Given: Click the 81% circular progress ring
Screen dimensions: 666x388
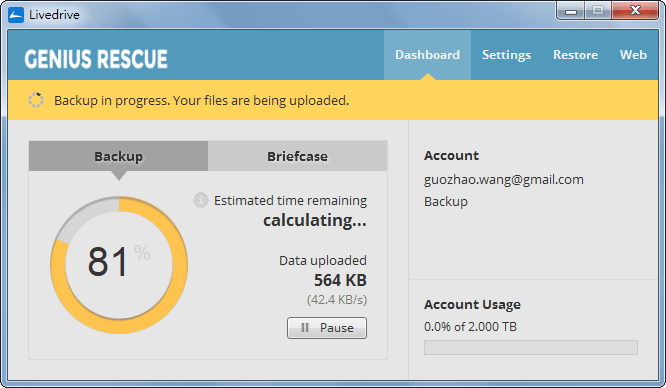Looking at the screenshot, I should coord(119,265).
